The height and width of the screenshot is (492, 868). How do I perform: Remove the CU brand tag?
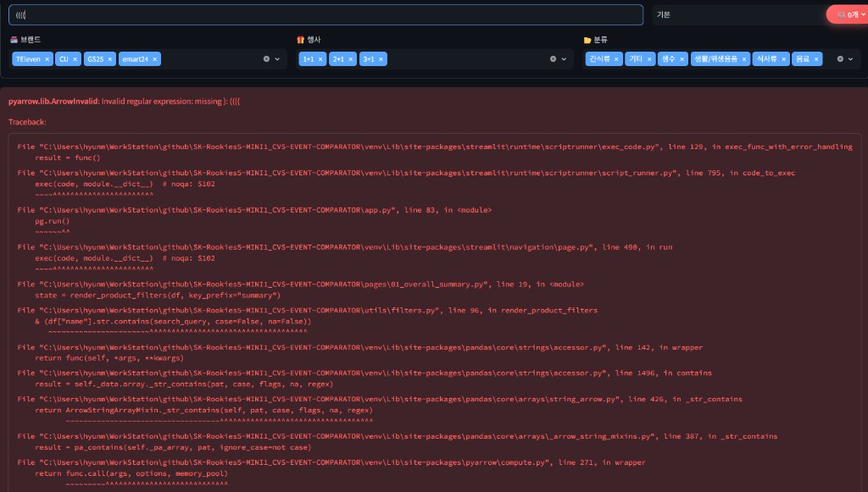click(x=75, y=59)
